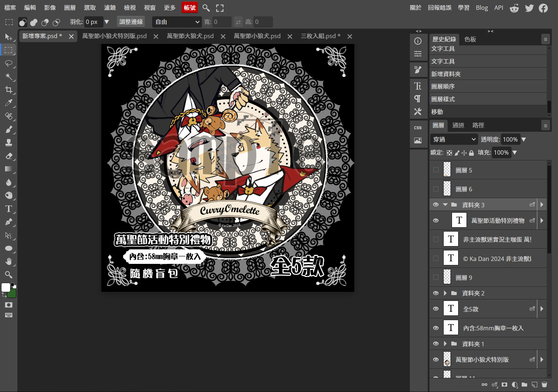Open the 檔案 menu
Screen dimensions: 558x392
pos(10,8)
